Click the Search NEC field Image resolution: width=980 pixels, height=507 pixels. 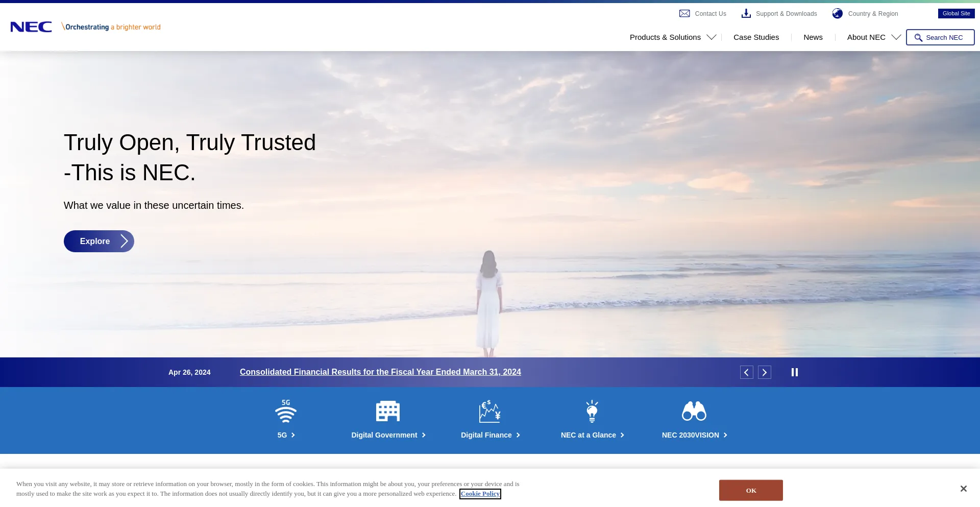point(940,37)
